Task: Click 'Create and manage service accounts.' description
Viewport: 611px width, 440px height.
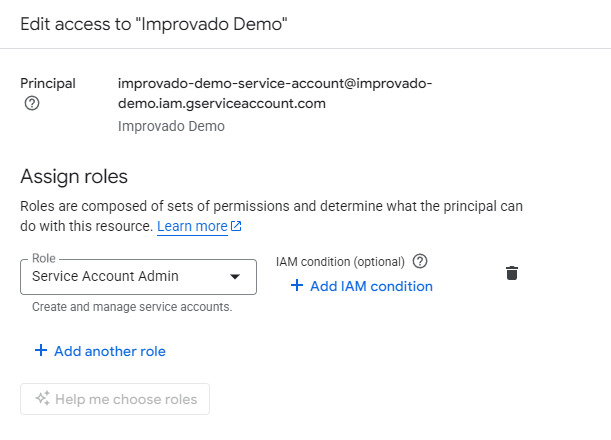Action: coord(132,307)
